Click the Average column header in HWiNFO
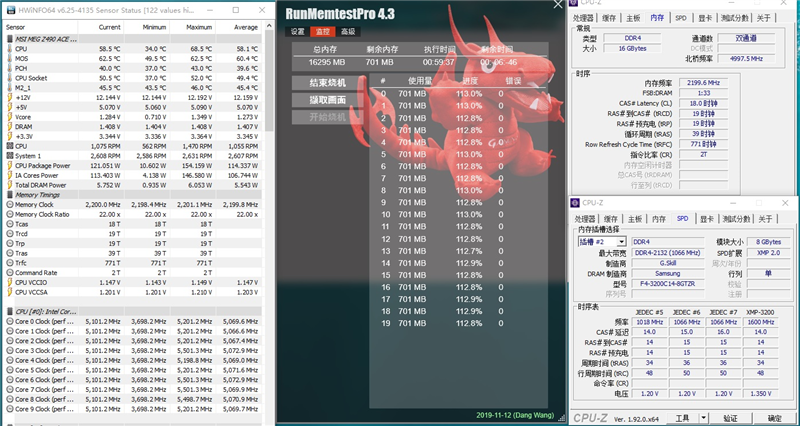This screenshot has height=426, width=800. (238, 27)
